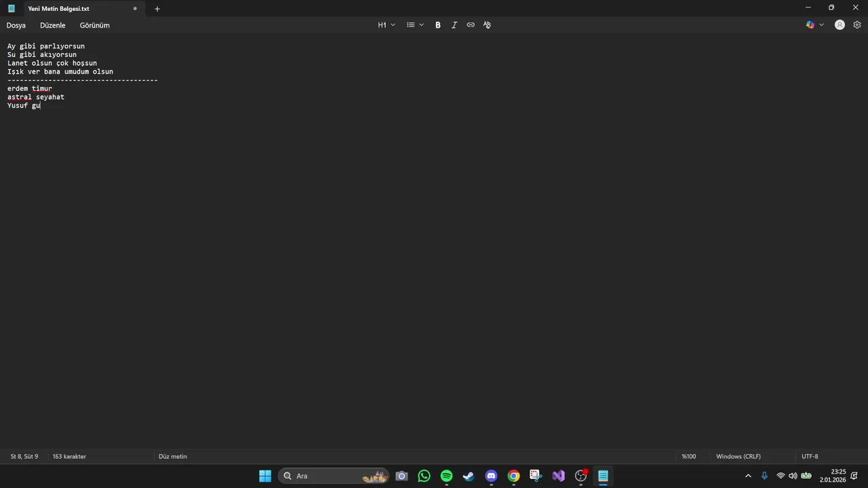This screenshot has width=868, height=488.
Task: Click the line and column indicator
Action: point(24,457)
